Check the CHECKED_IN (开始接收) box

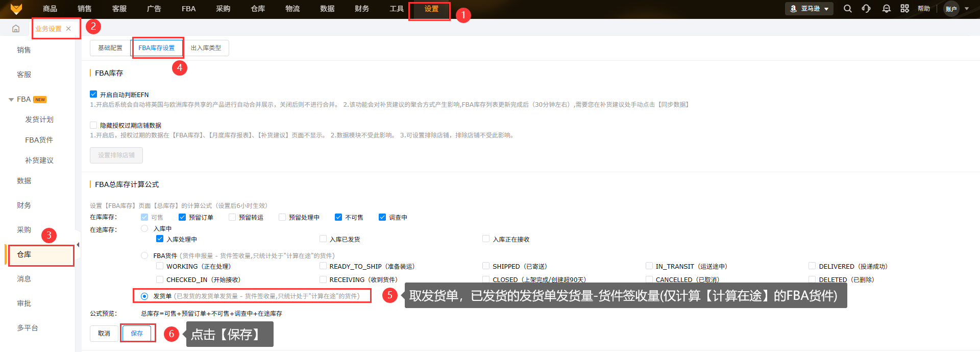pos(160,279)
